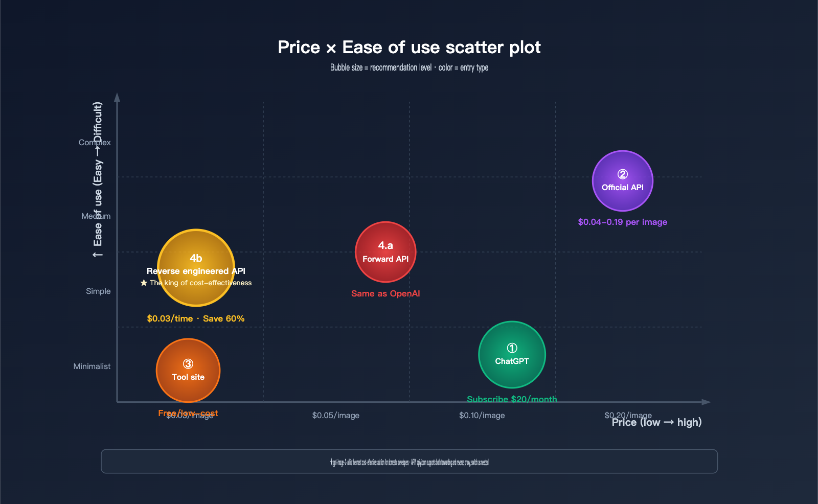Click the circled number 1 in ChatGPT bubble
Viewport: 818px width, 504px height.
click(x=512, y=348)
